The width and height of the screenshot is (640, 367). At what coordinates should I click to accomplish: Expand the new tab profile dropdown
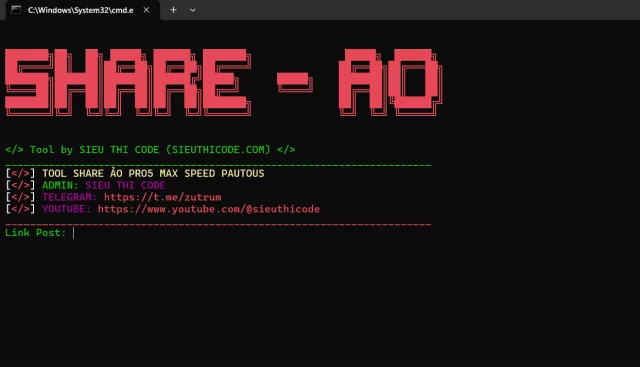coord(193,10)
